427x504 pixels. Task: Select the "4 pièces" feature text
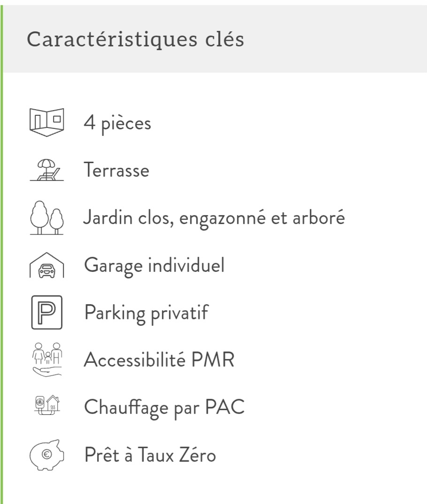pyautogui.click(x=117, y=123)
